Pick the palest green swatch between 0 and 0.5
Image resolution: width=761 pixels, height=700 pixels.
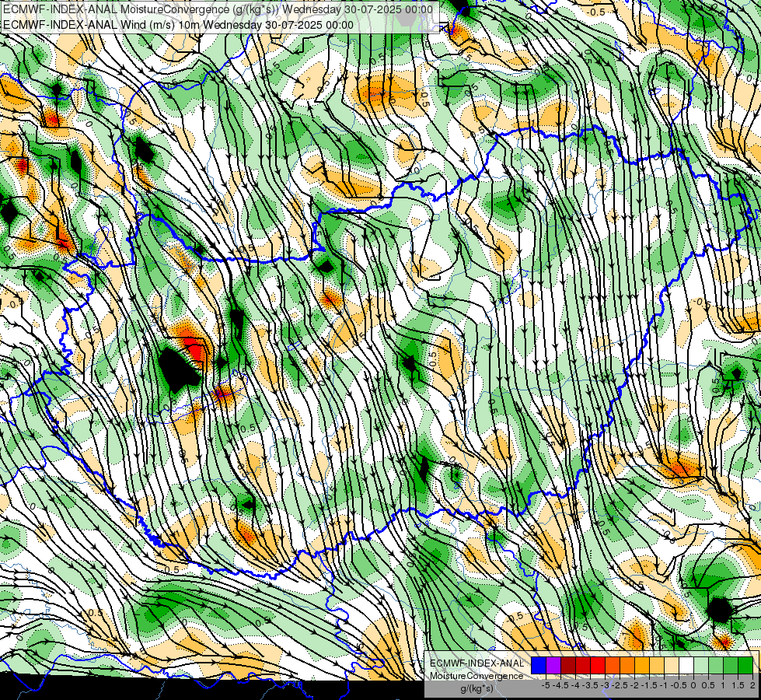(701, 665)
